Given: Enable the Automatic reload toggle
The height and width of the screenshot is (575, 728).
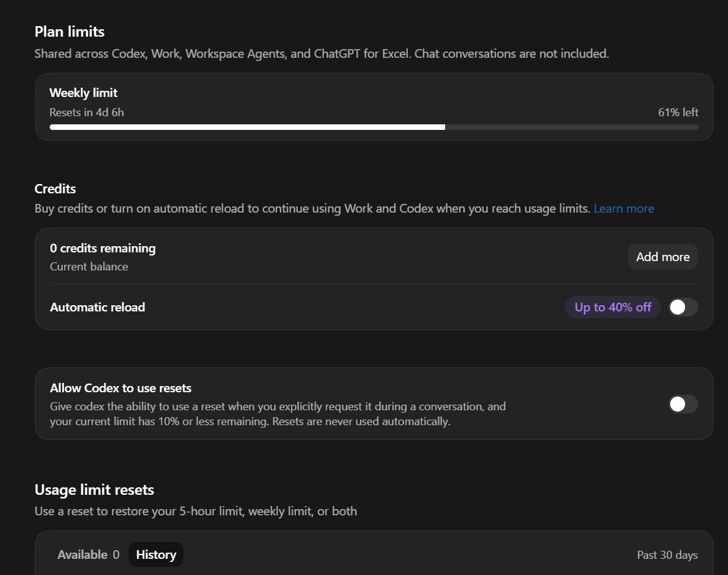Looking at the screenshot, I should coord(683,307).
